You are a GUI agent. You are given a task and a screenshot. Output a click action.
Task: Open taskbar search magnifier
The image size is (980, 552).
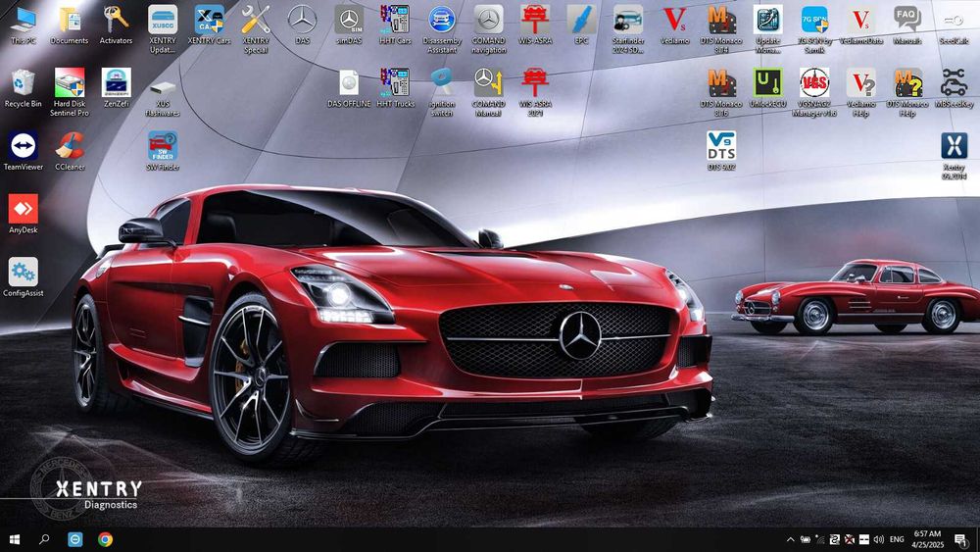44,539
